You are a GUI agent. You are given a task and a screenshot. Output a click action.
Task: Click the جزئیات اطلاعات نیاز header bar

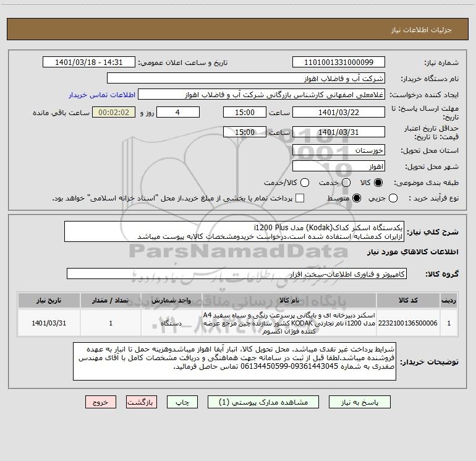tap(237, 29)
